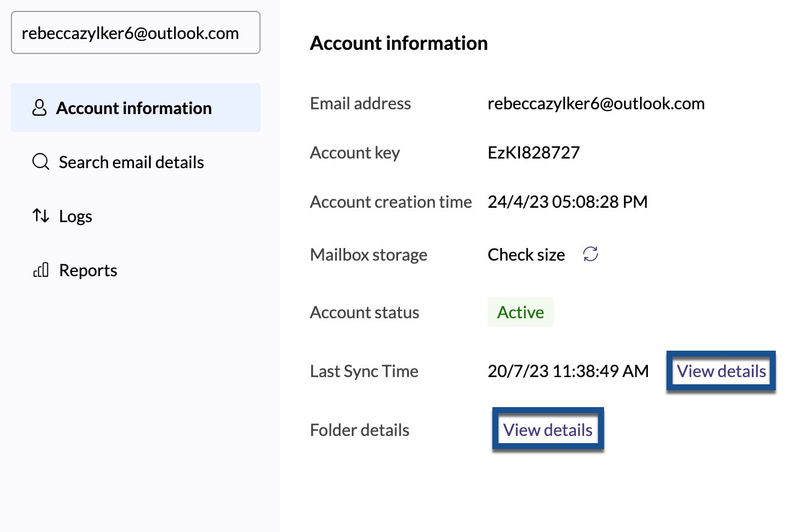
Task: Click the Last Sync Time timestamp value
Action: tap(568, 371)
